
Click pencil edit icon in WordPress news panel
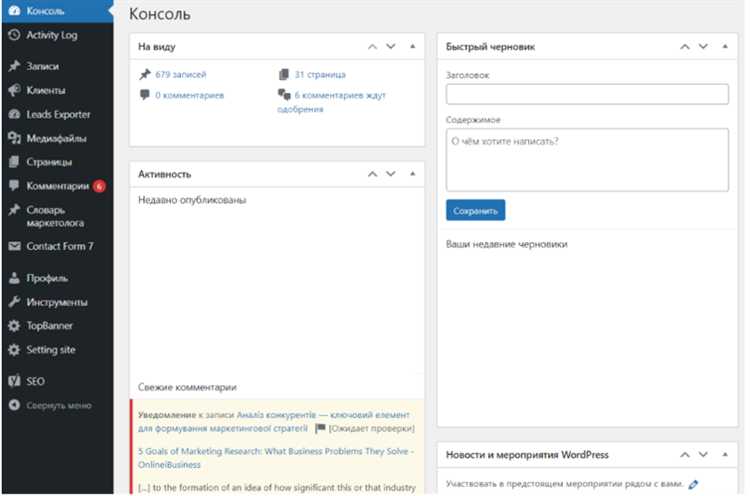pos(693,485)
